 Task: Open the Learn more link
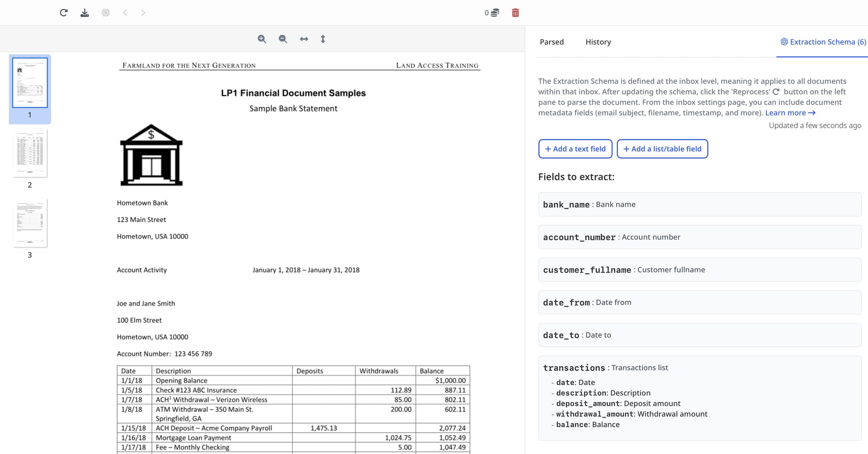pos(790,113)
